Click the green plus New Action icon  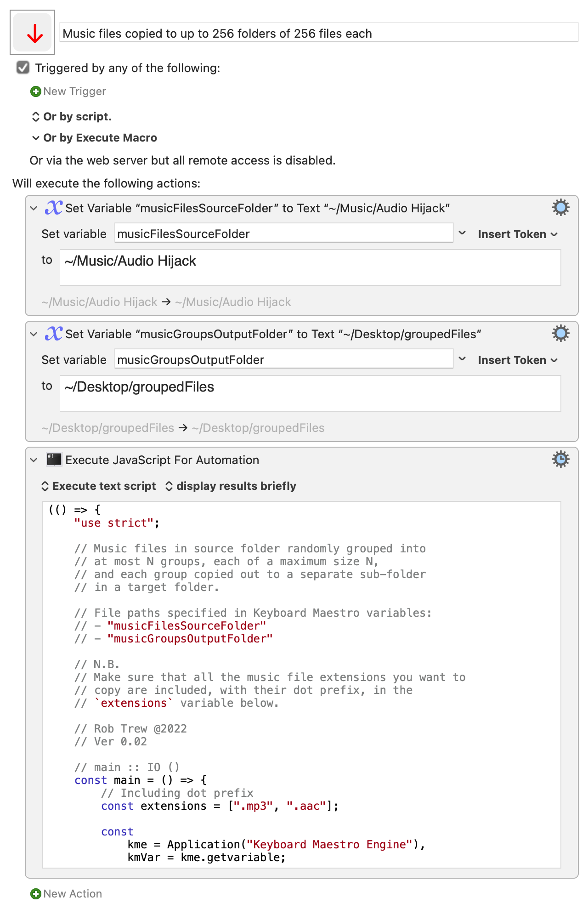pos(35,894)
